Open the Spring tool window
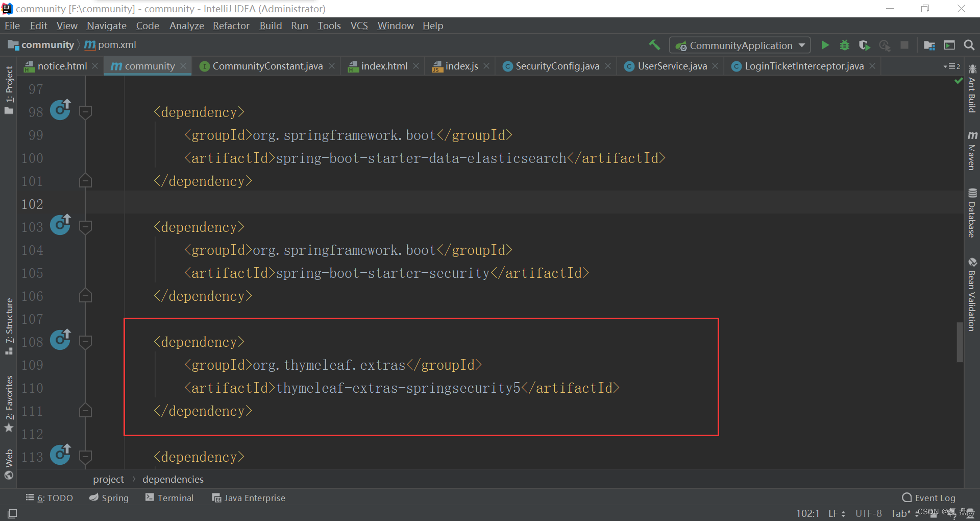 tap(109, 498)
